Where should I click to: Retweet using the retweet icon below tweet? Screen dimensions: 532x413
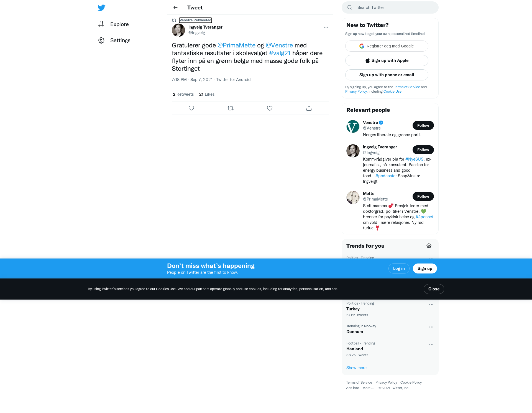231,108
